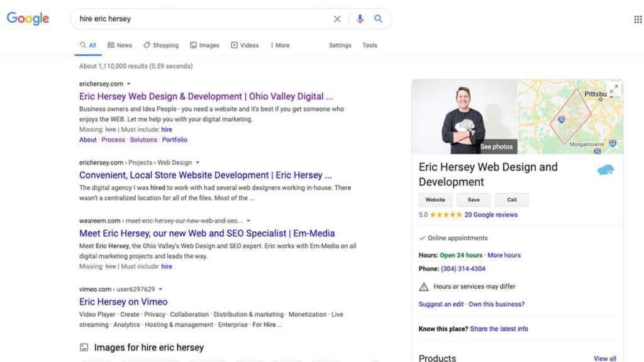Open dropdown arrow next to vimeo.com URL

click(160, 289)
